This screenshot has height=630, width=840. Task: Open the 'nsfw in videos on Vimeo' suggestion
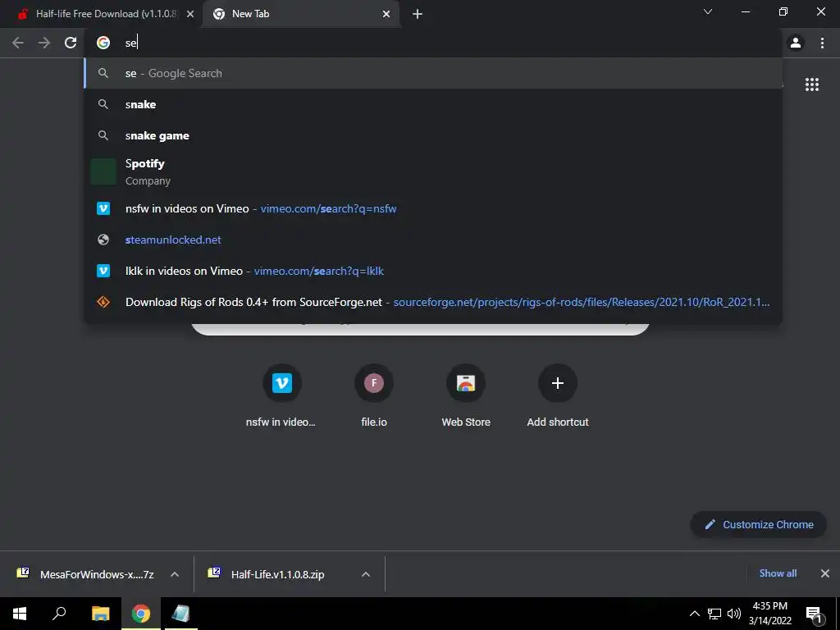(433, 208)
